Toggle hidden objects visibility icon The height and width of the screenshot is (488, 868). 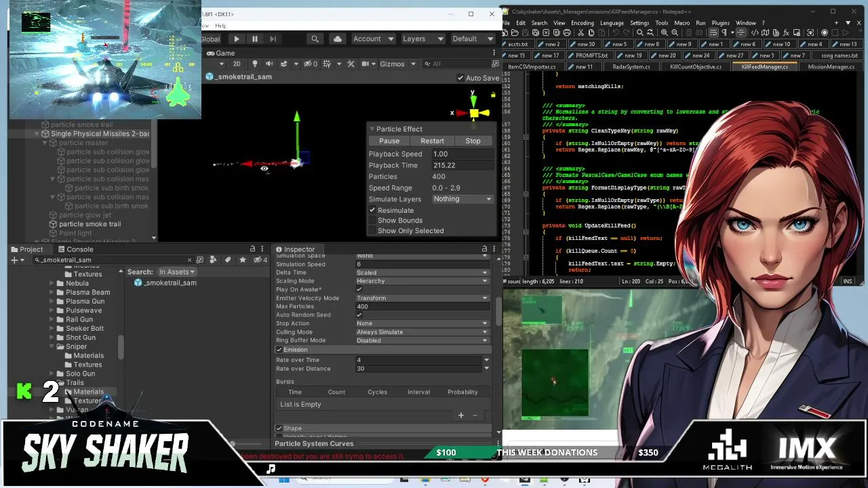coord(311,64)
